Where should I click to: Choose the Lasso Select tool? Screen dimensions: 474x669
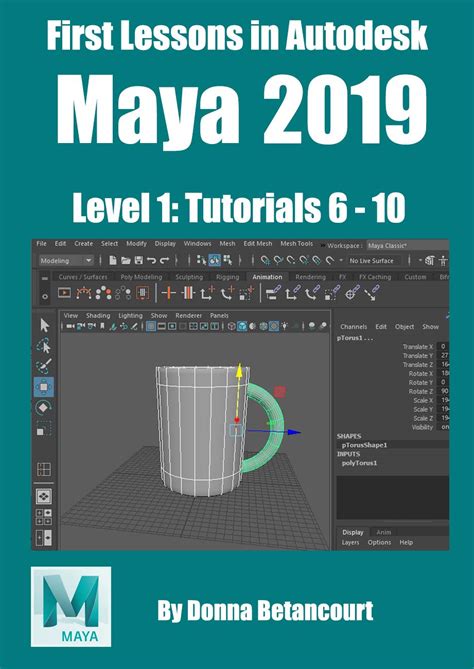click(44, 346)
